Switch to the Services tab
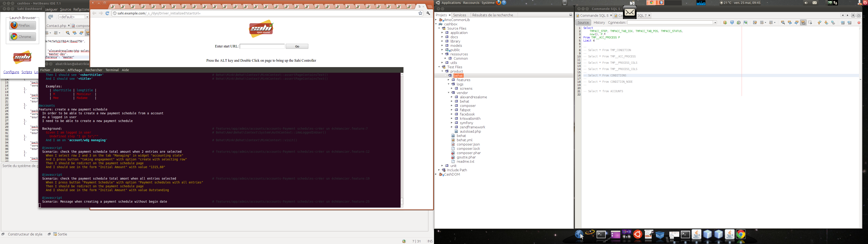The height and width of the screenshot is (244, 868). tap(460, 15)
